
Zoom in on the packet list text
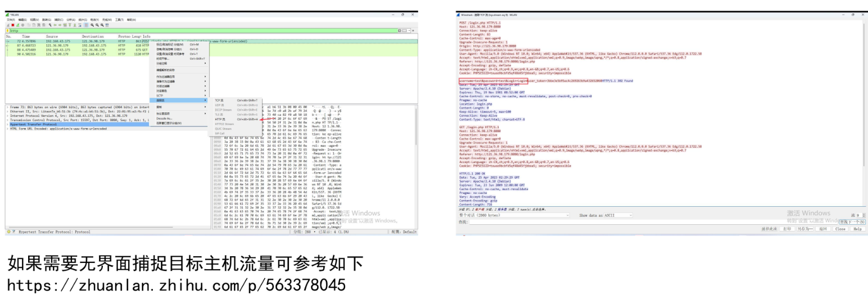pos(92,25)
